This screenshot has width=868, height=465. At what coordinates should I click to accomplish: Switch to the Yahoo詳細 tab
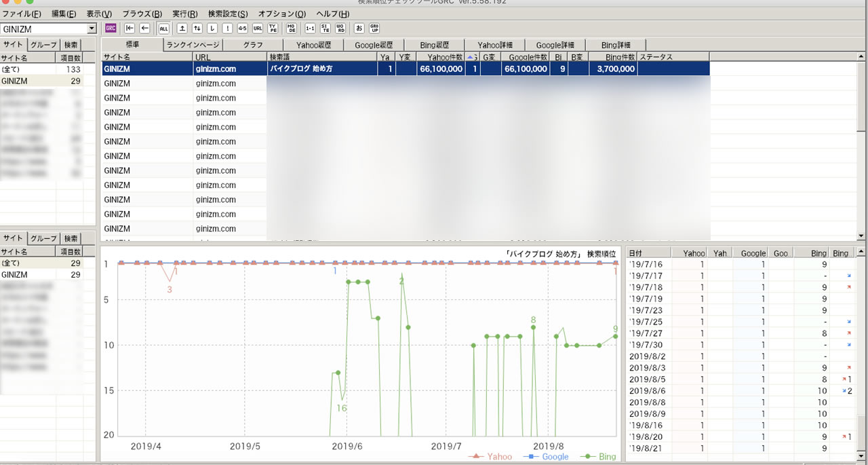[495, 45]
